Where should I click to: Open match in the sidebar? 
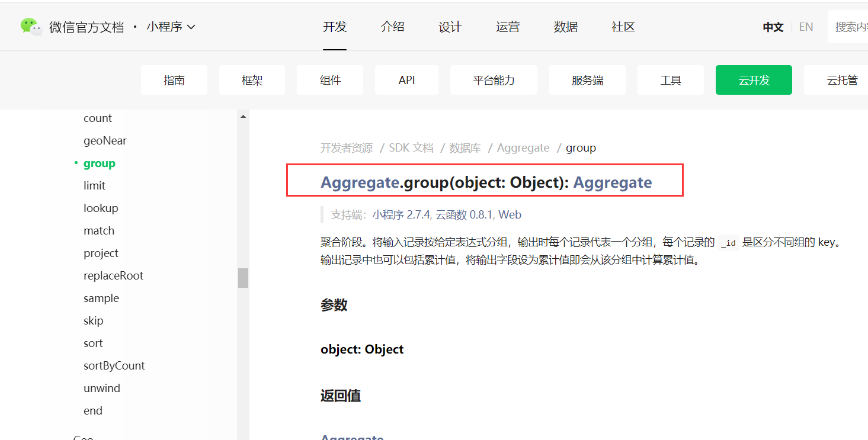[x=99, y=231]
